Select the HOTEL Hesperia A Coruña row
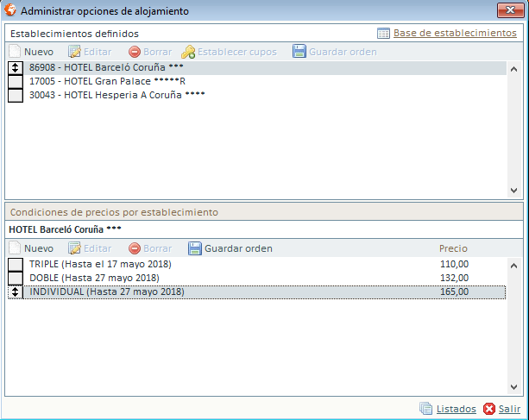Screen dimensions: 529x420 117,95
